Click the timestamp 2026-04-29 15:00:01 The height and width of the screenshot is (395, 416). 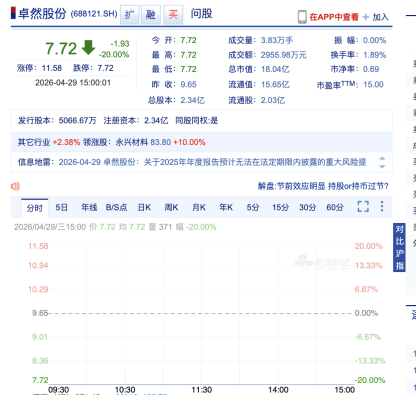[x=73, y=83]
